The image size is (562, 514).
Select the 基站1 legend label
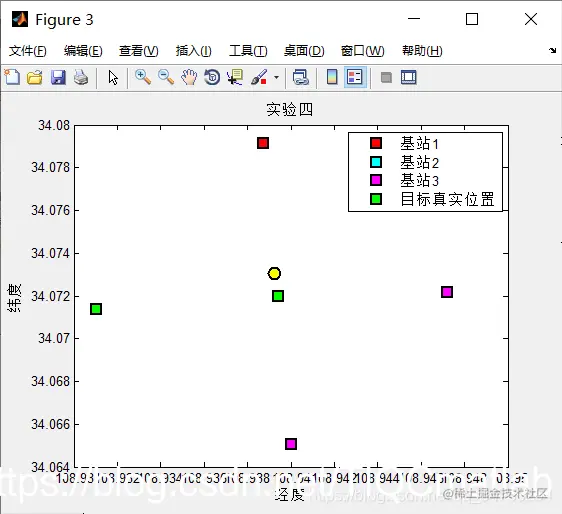pos(419,143)
